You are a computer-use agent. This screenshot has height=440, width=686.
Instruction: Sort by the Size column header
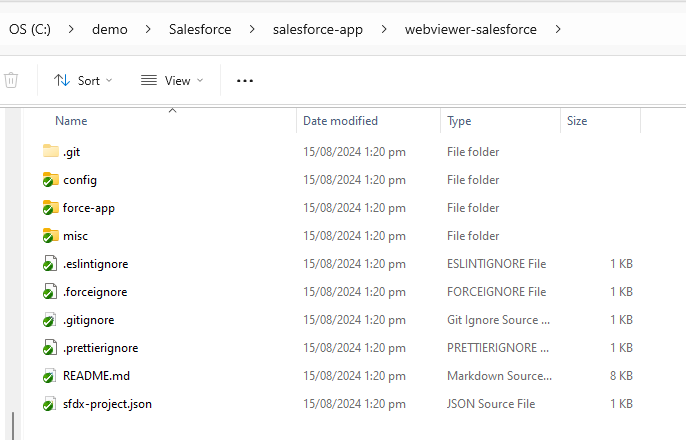577,121
